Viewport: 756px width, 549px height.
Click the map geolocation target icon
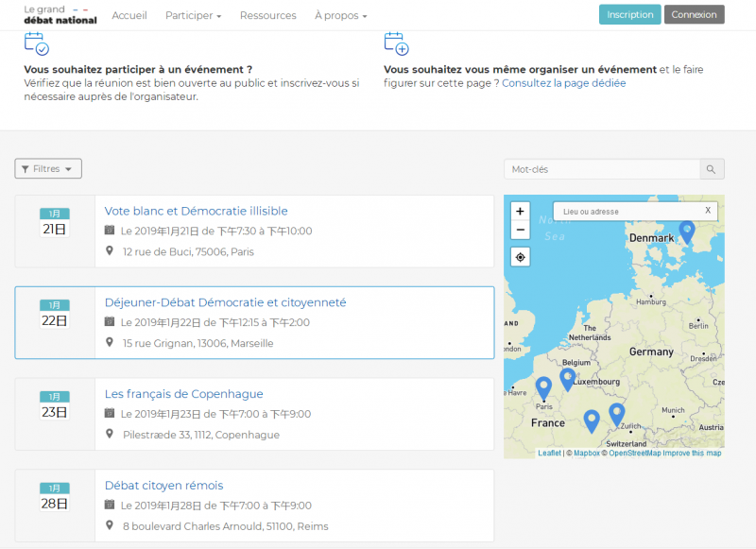click(520, 257)
